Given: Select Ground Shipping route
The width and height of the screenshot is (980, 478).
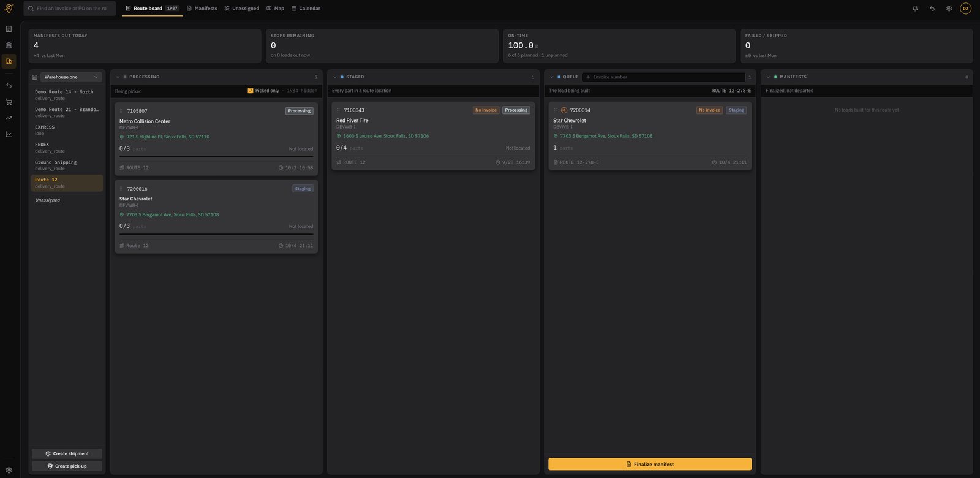Looking at the screenshot, I should (x=67, y=165).
